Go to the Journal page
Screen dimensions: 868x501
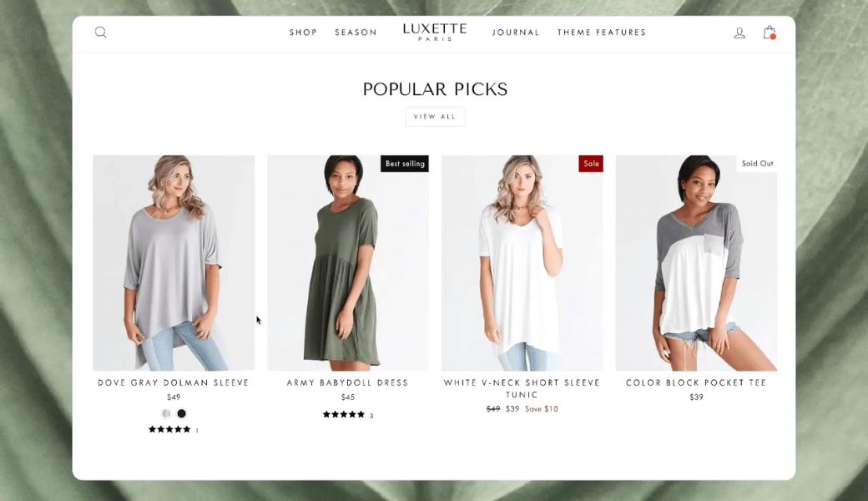[516, 33]
